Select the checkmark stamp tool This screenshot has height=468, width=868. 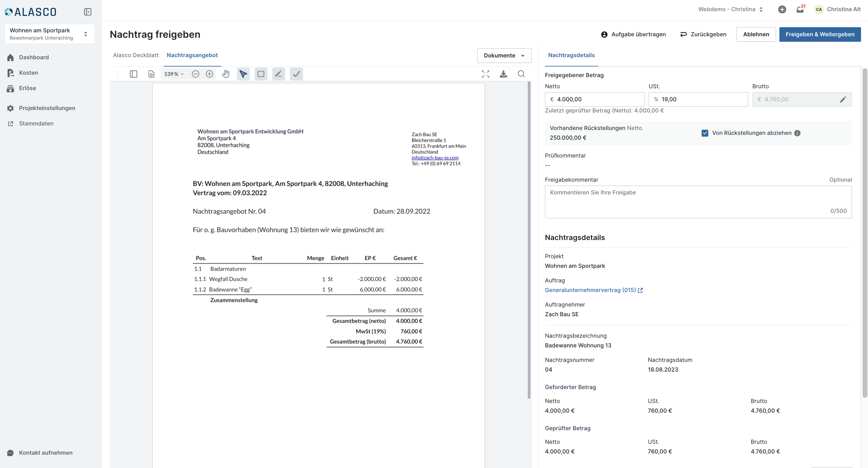coord(296,74)
